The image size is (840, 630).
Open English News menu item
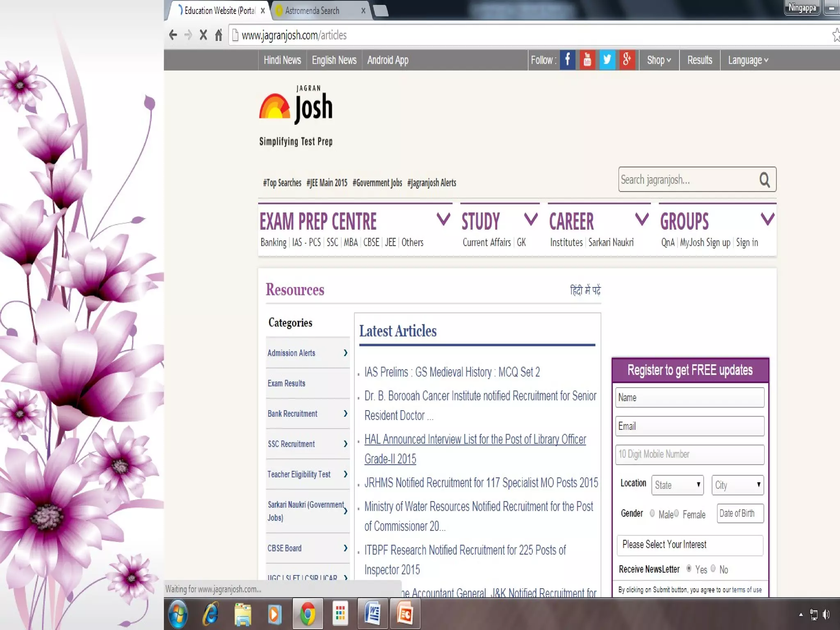tap(334, 60)
